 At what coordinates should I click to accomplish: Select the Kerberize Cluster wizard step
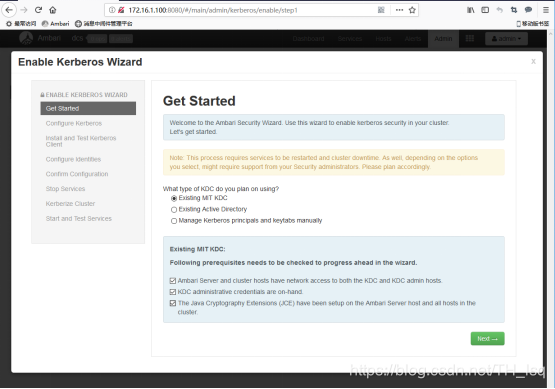(x=70, y=204)
